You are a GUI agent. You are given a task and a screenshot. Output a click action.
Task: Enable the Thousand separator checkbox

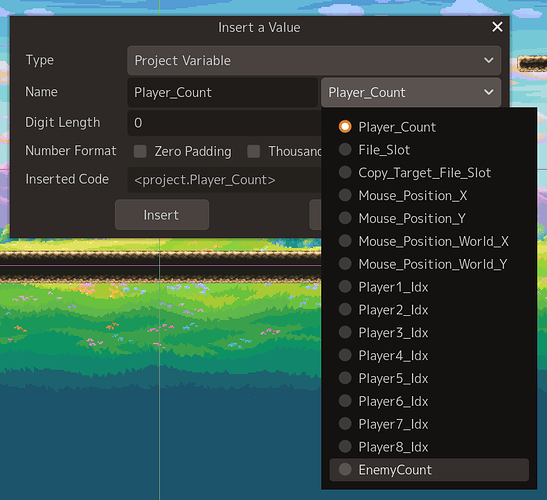(x=254, y=151)
